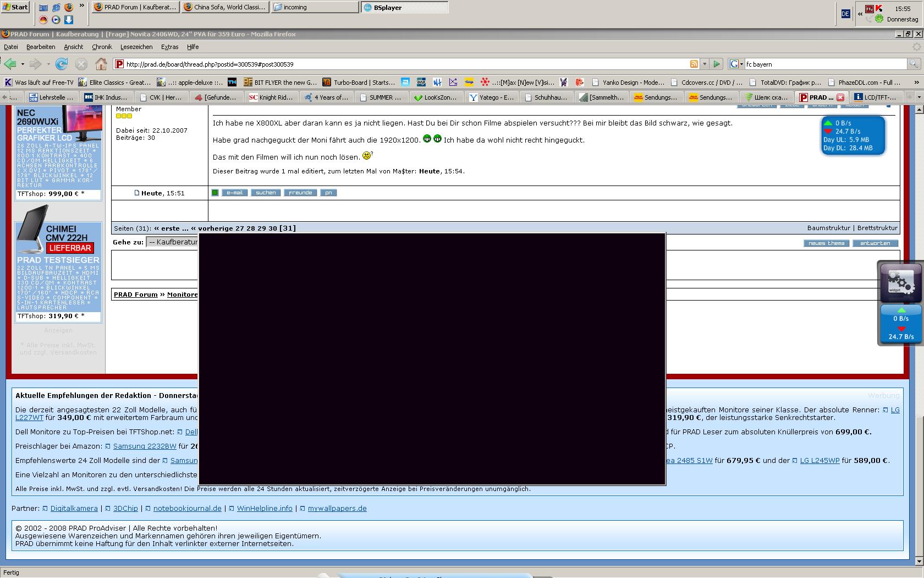The image size is (924, 578).
Task: Click the Firefox reload page icon
Action: click(x=62, y=64)
